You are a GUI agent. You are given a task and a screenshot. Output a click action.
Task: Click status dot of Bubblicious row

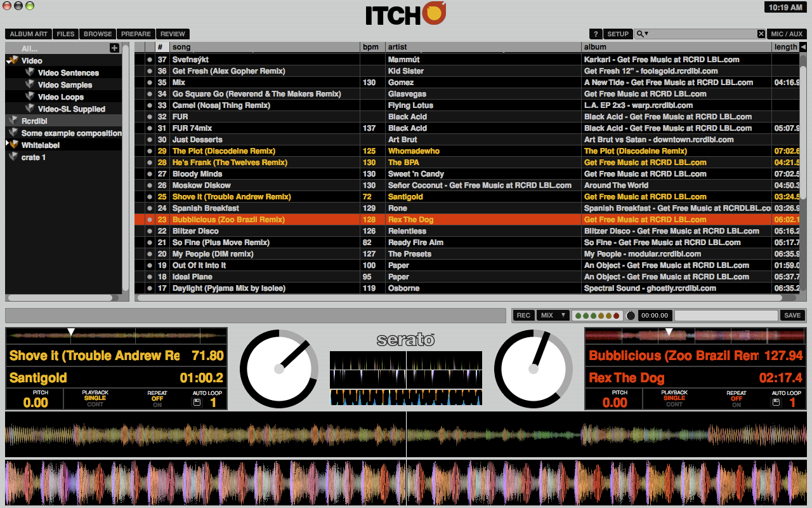[150, 220]
